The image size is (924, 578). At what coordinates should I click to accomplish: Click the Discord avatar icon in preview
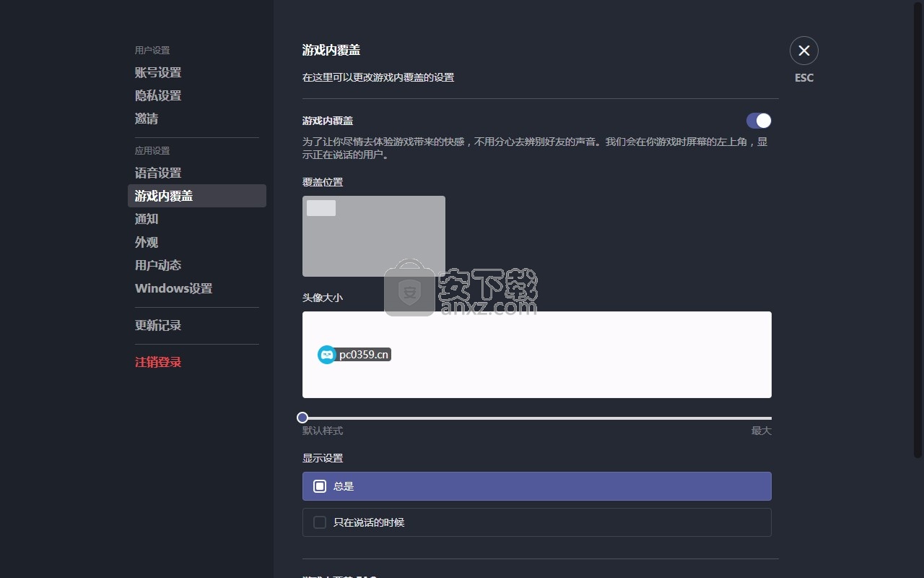click(x=327, y=354)
